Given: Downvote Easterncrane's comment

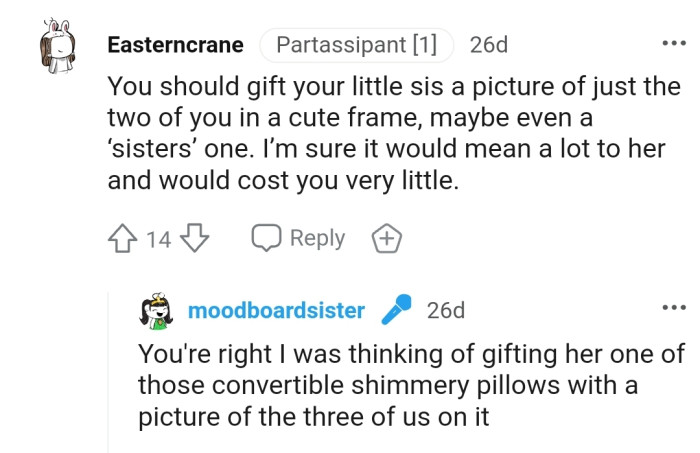Looking at the screenshot, I should point(195,239).
